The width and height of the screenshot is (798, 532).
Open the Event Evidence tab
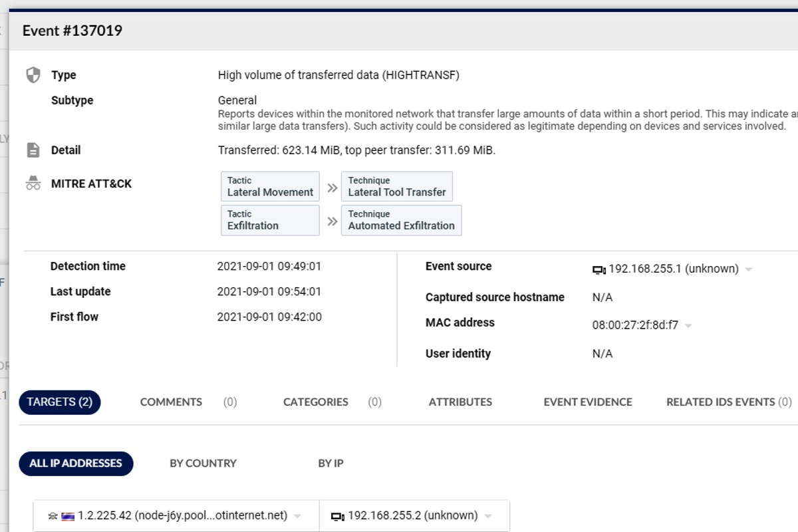[588, 402]
